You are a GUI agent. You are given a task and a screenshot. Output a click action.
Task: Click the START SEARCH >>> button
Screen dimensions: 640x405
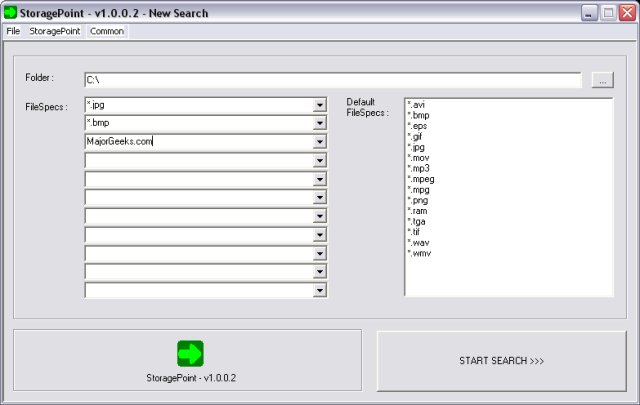click(x=502, y=361)
